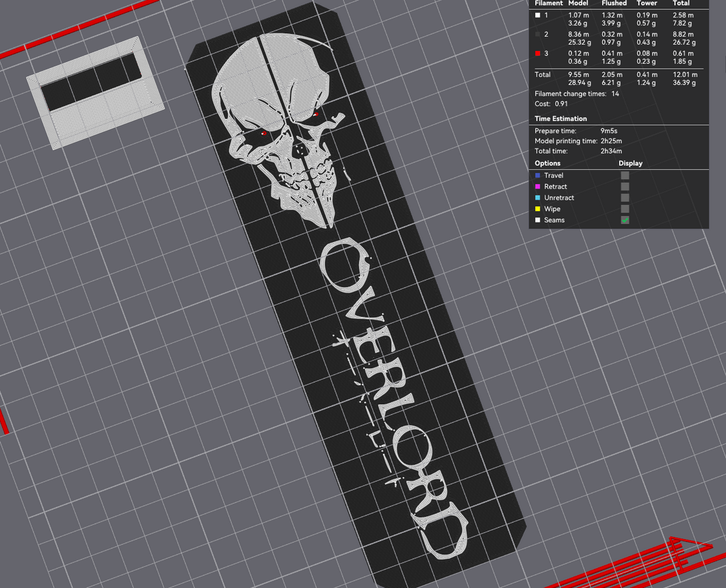Click filament 2 model length 8.36 m
Image resolution: width=726 pixels, height=588 pixels.
point(579,34)
